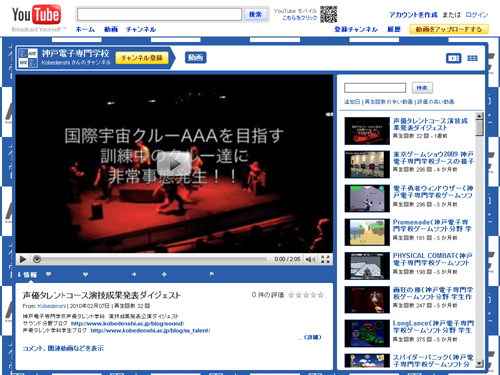
Task: Open the Promenade video thumbnail
Action: [367, 232]
